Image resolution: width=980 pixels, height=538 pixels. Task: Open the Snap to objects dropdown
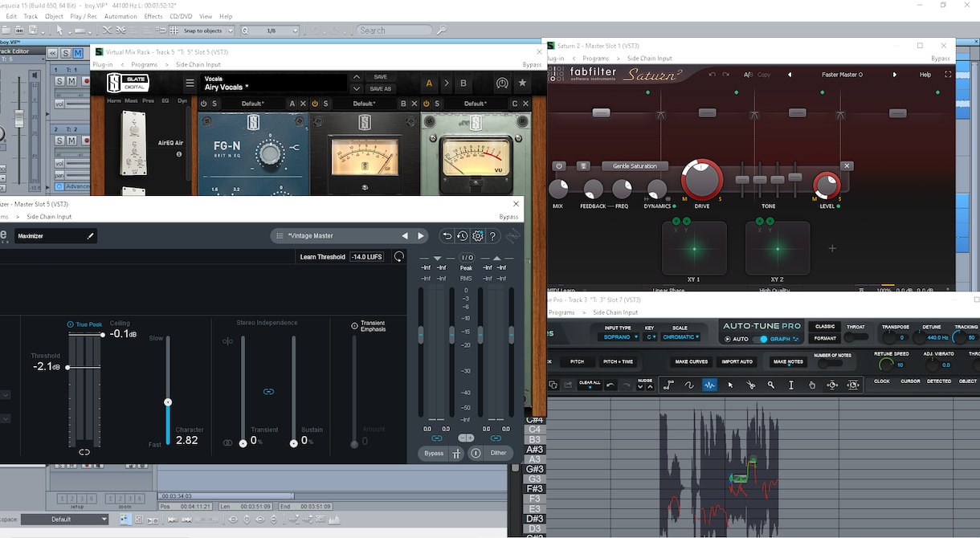(x=229, y=31)
